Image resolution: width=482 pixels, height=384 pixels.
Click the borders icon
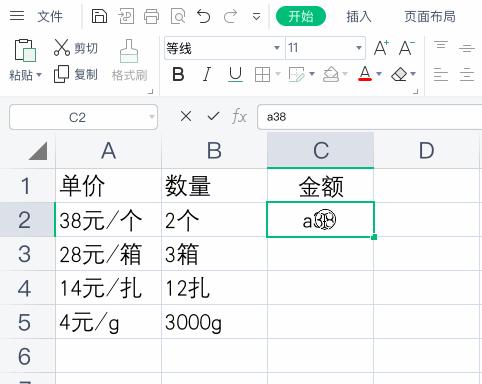point(262,74)
